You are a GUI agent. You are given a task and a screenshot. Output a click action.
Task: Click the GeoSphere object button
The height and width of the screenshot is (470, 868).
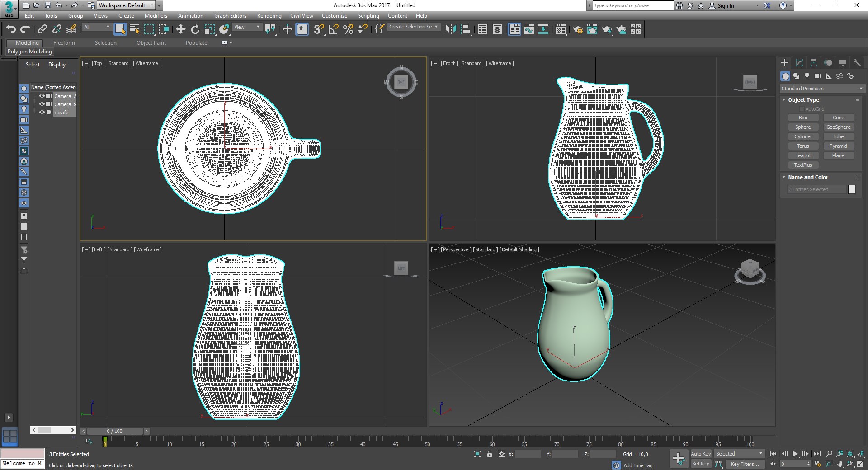point(839,127)
